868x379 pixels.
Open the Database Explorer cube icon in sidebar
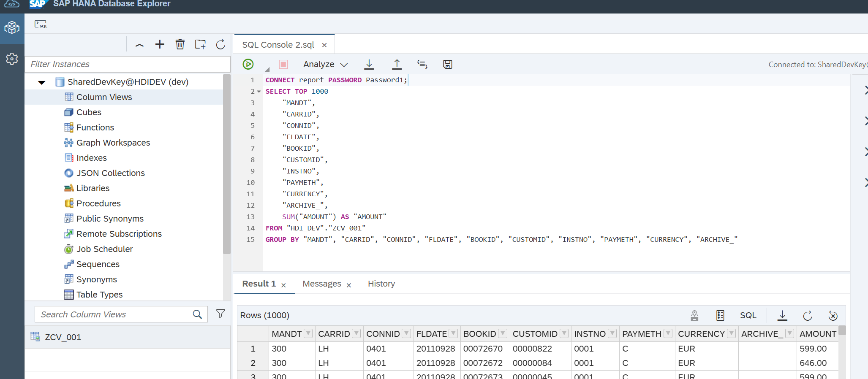pyautogui.click(x=12, y=28)
